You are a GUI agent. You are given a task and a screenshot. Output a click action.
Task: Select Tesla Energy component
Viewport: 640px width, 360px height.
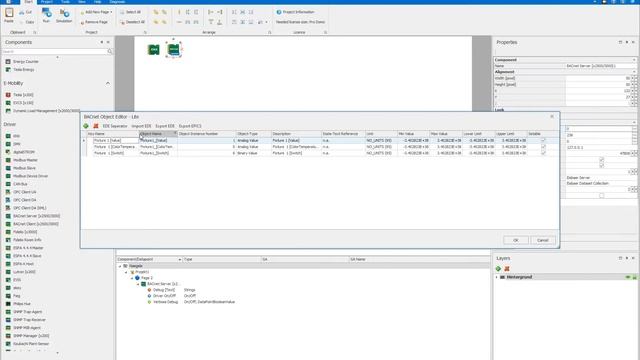point(20,70)
